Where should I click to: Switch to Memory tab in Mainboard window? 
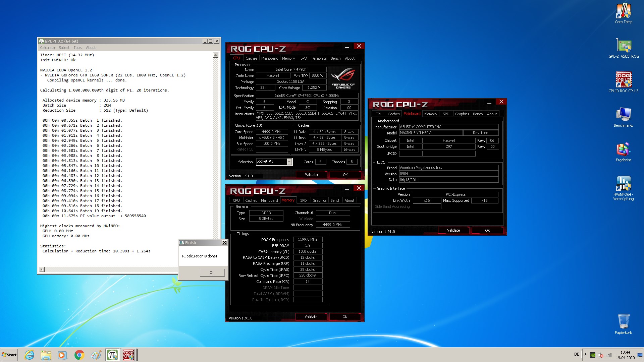pos(431,114)
